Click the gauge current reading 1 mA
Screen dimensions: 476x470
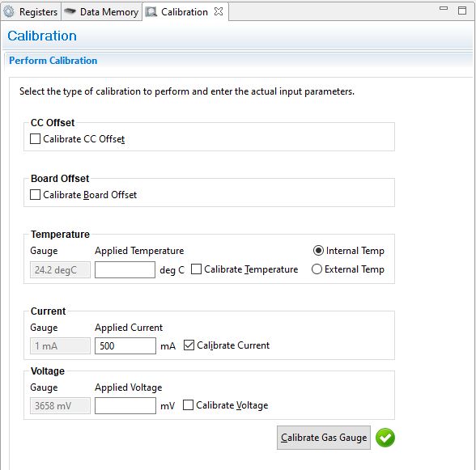(x=60, y=346)
